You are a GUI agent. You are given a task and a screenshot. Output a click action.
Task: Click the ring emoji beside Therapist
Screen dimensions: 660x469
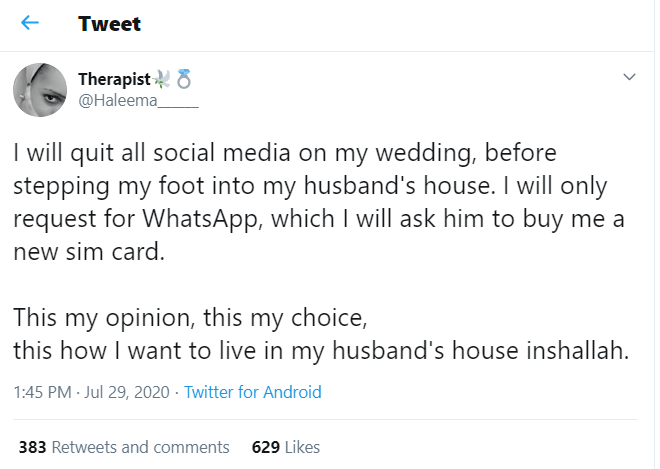coord(183,78)
